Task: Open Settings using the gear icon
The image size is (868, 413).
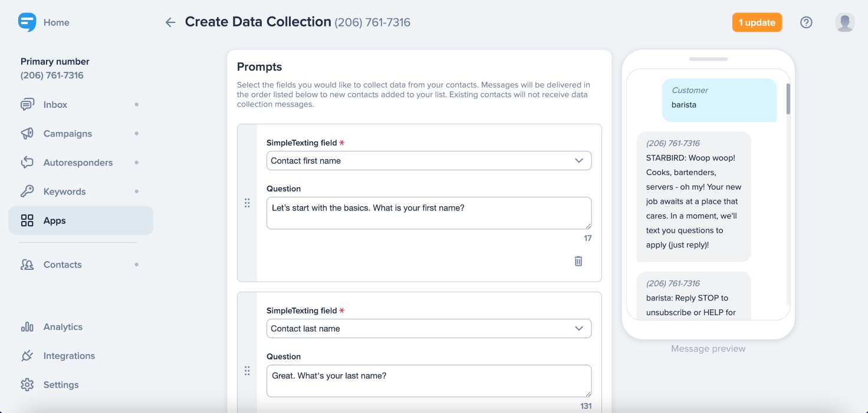Action: point(28,384)
